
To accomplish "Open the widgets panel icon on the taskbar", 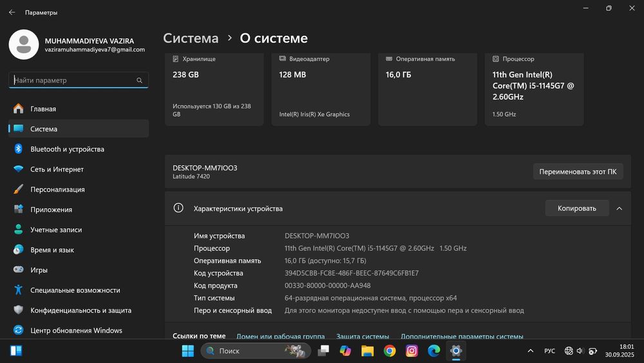I will 16,351.
